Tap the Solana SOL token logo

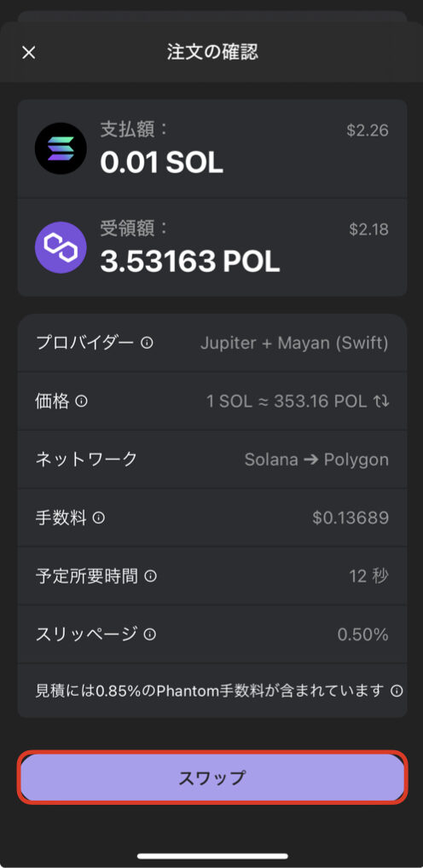[61, 148]
